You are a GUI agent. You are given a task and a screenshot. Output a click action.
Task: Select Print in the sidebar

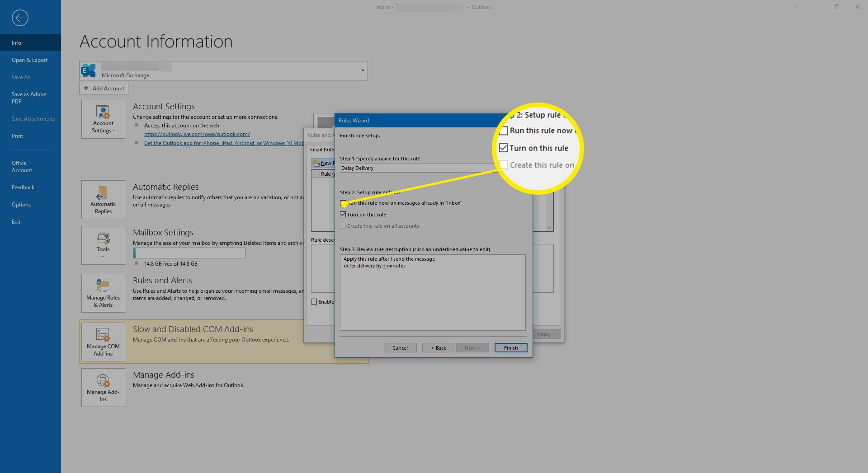pyautogui.click(x=30, y=136)
